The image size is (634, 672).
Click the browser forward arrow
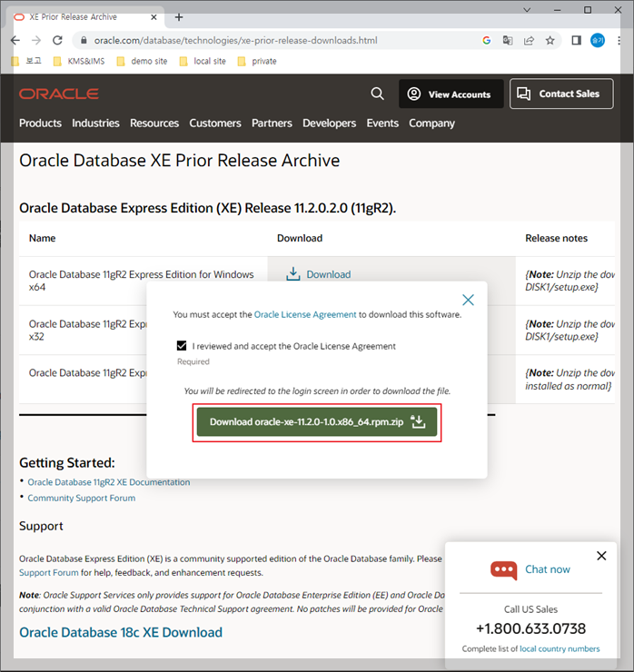tap(36, 40)
